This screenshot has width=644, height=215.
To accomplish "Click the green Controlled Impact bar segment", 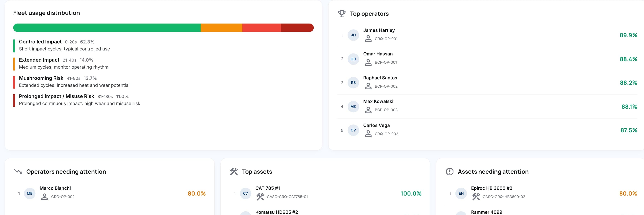I will [107, 28].
